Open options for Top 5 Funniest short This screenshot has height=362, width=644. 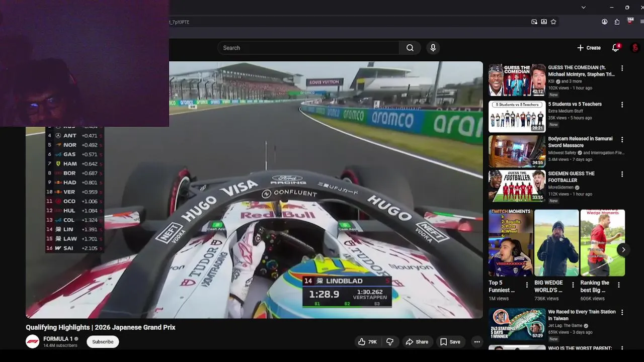pyautogui.click(x=527, y=285)
